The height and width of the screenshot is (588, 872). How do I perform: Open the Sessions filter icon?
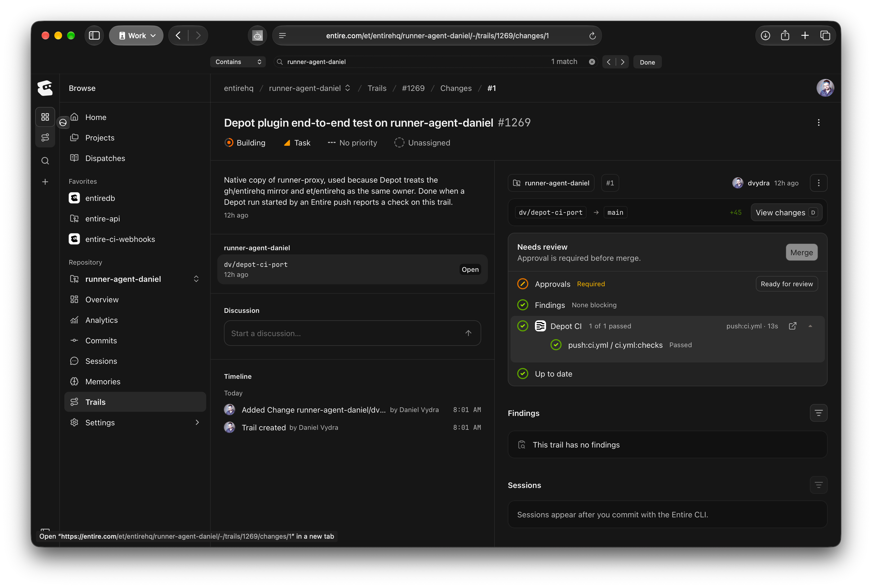tap(819, 485)
